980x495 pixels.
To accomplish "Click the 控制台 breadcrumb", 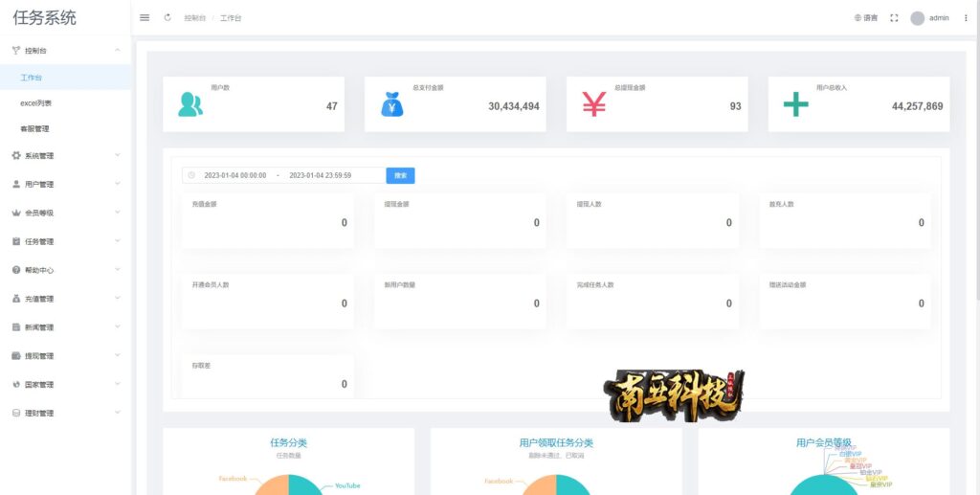I will pyautogui.click(x=194, y=18).
